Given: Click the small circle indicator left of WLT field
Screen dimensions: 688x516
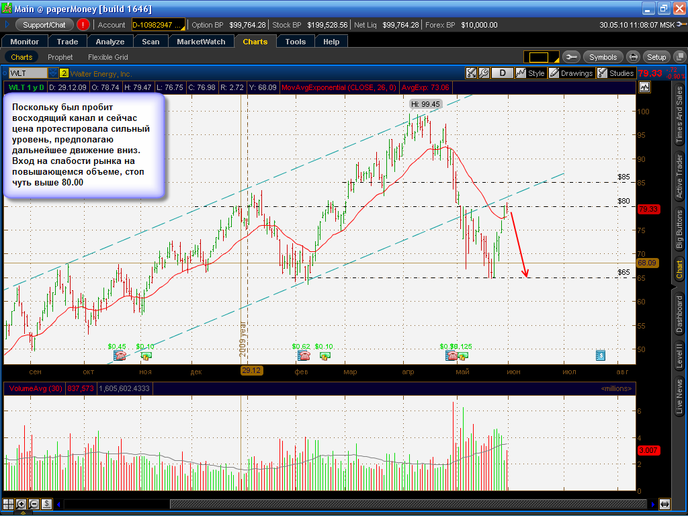Looking at the screenshot, I should pos(5,73).
